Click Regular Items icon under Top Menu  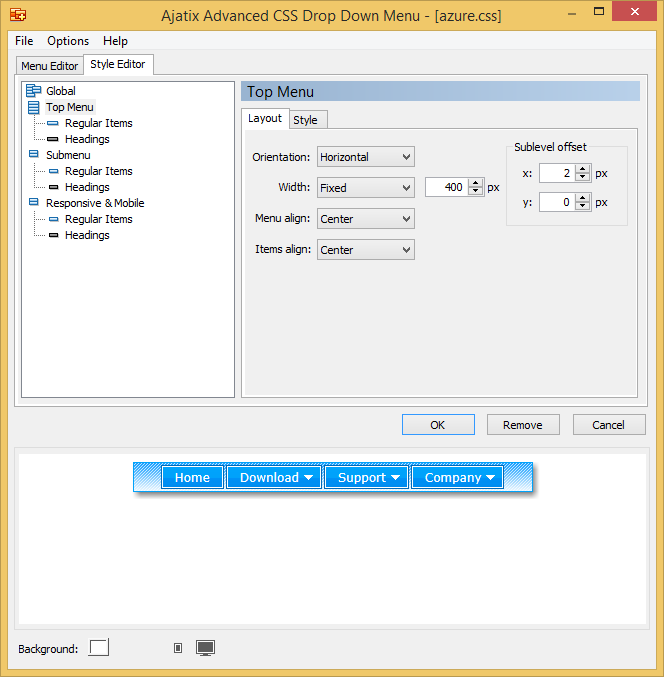[x=53, y=123]
